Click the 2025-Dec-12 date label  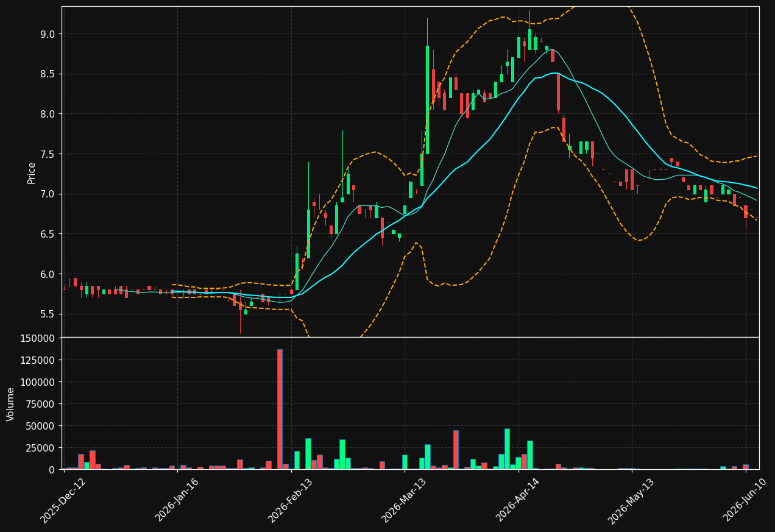[63, 500]
